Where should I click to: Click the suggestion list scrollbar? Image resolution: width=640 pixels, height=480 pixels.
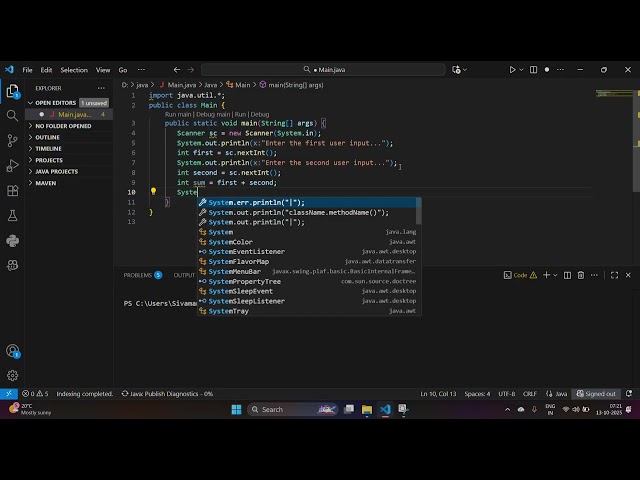coord(418,211)
